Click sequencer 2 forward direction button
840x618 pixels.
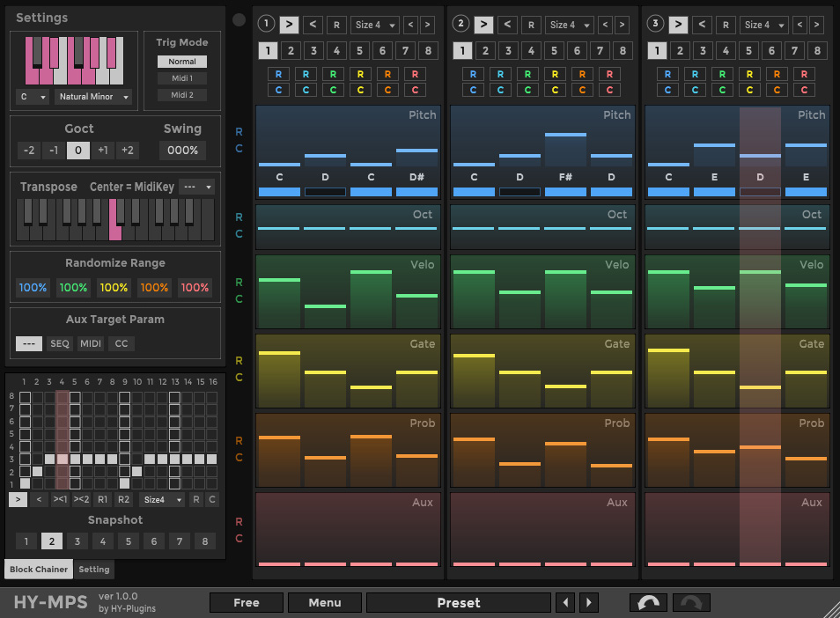(x=483, y=24)
